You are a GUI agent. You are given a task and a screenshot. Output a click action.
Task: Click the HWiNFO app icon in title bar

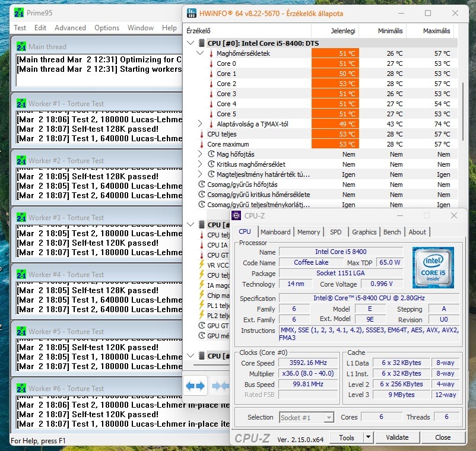pos(192,13)
